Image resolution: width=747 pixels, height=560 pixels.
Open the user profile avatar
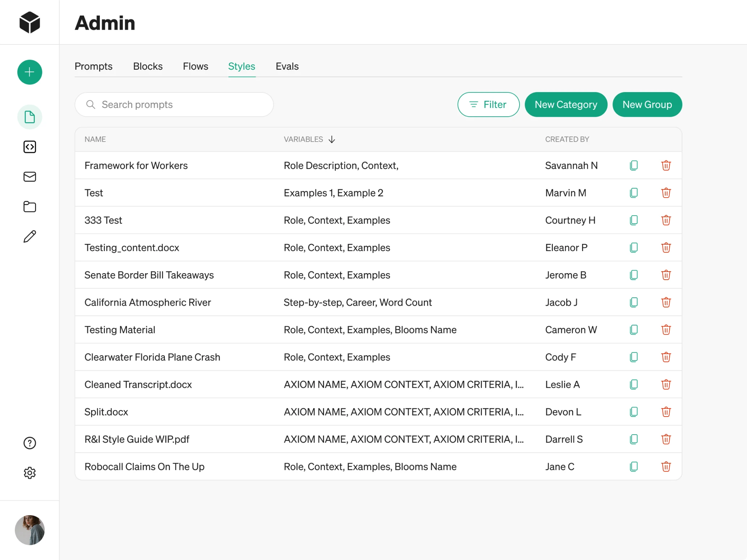(30, 530)
